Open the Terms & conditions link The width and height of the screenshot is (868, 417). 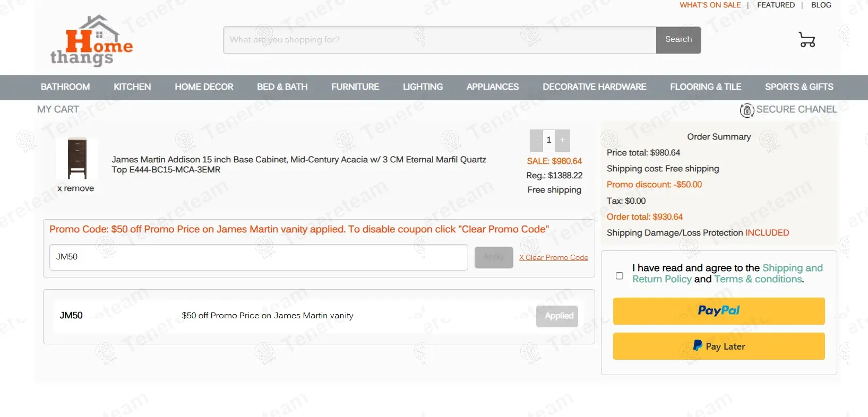coord(758,279)
